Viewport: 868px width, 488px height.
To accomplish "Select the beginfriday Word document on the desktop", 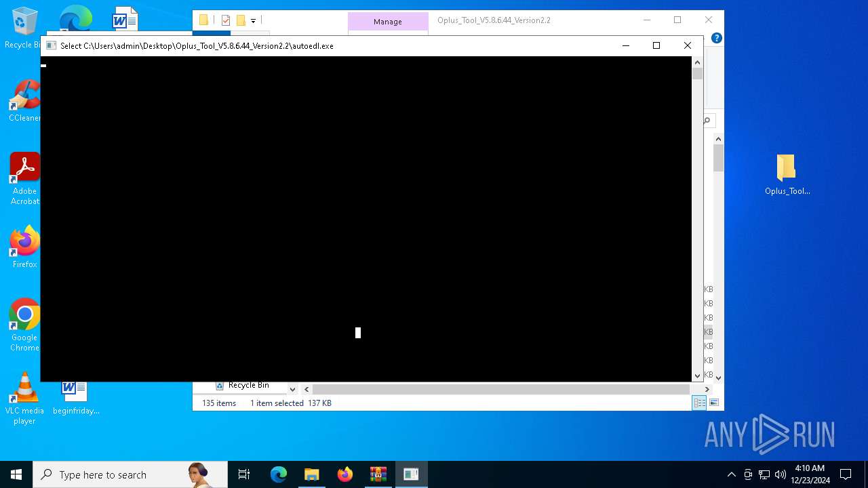I will pos(75,399).
